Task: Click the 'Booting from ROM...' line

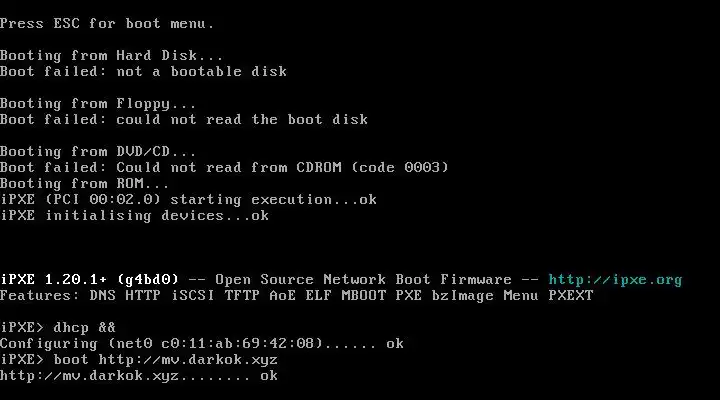Action: [x=84, y=184]
